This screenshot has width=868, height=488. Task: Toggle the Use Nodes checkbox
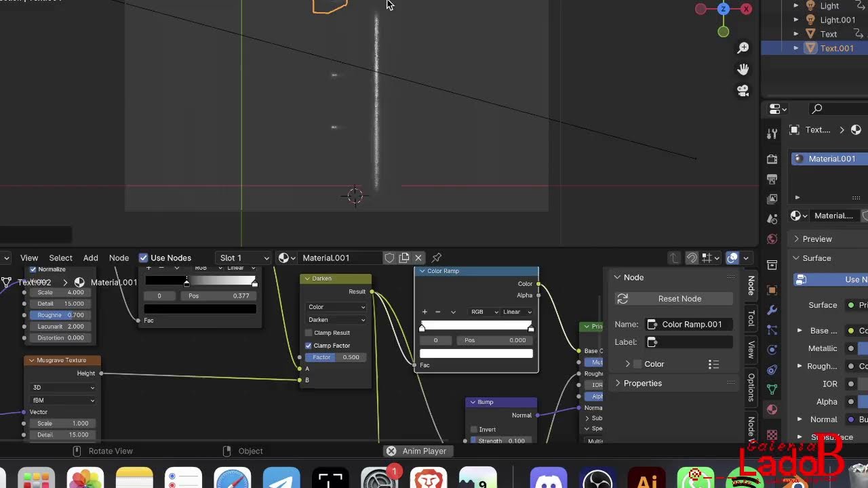pyautogui.click(x=143, y=258)
